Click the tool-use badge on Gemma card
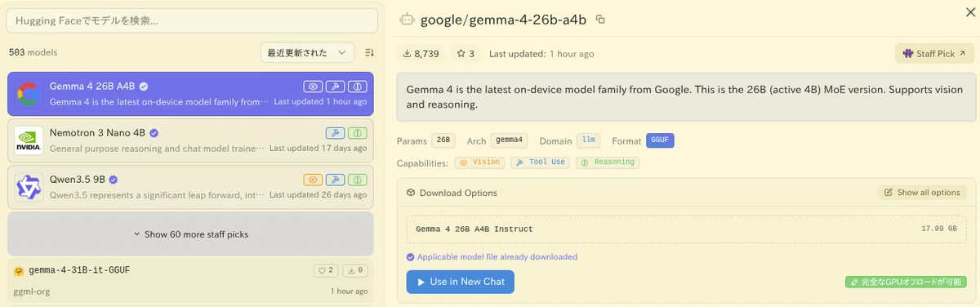Viewport: 980px width, 307px height. pyautogui.click(x=335, y=87)
